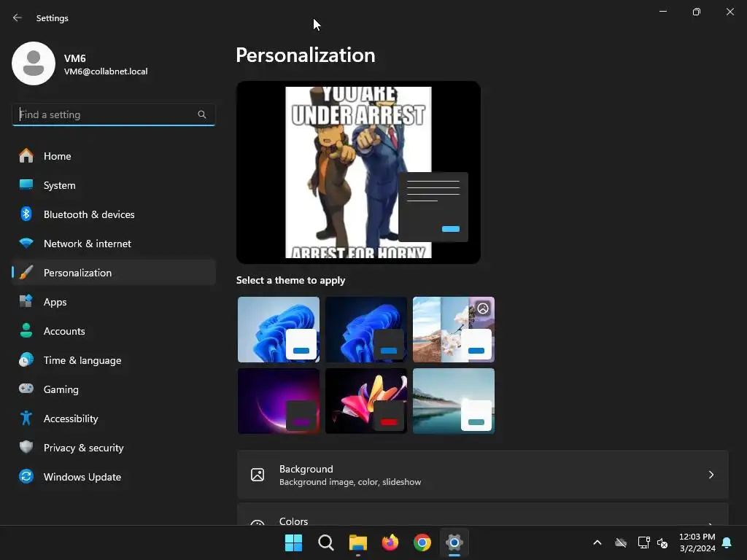Viewport: 747px width, 560px height.
Task: Launch Chrome from taskbar
Action: 422,542
